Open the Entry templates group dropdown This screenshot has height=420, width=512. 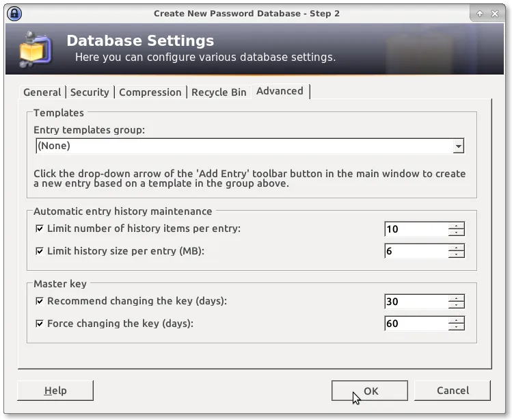pyautogui.click(x=458, y=146)
